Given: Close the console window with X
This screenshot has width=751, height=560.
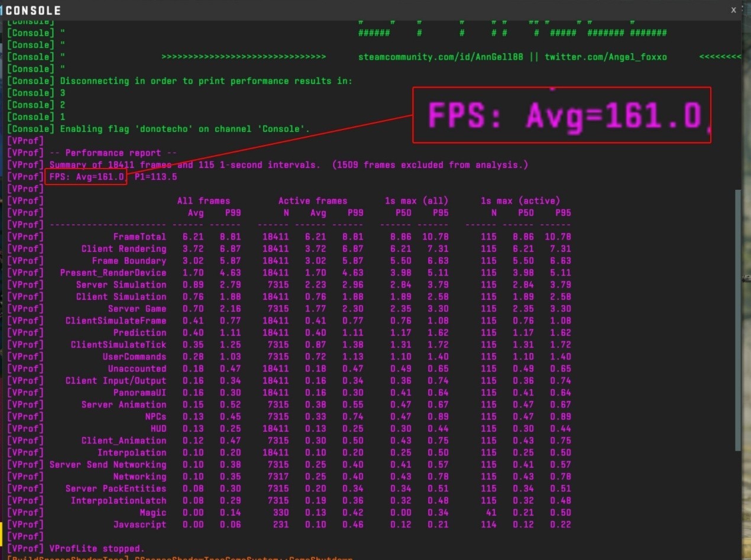Looking at the screenshot, I should [733, 10].
